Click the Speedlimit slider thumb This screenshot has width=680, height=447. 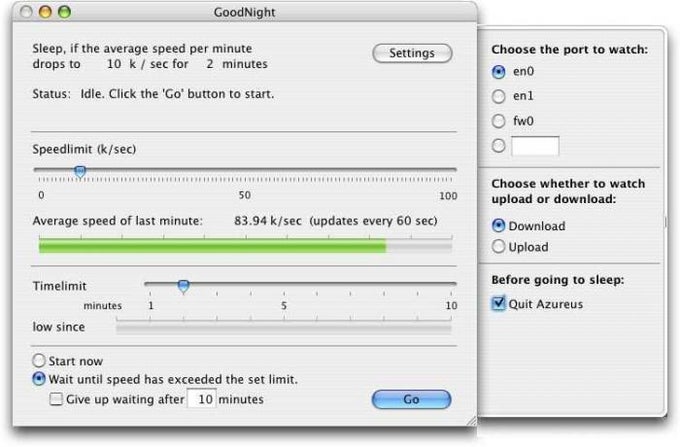click(80, 171)
